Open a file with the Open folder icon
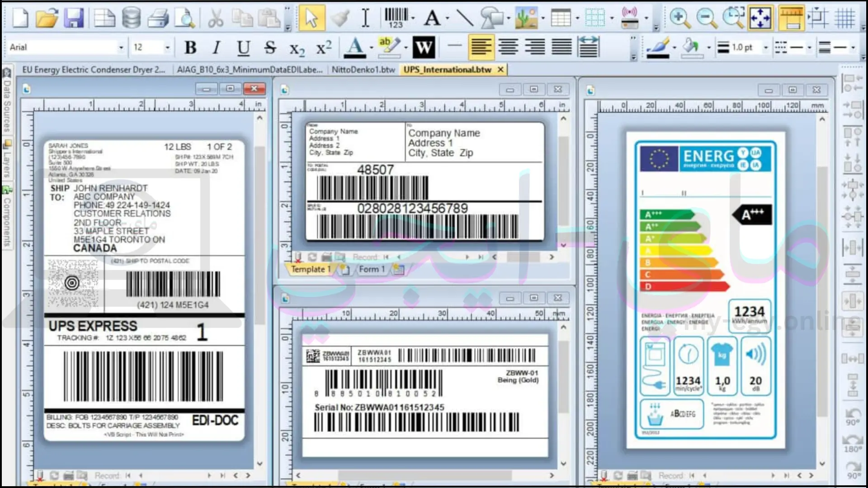Viewport: 868px width, 488px height. (x=47, y=18)
